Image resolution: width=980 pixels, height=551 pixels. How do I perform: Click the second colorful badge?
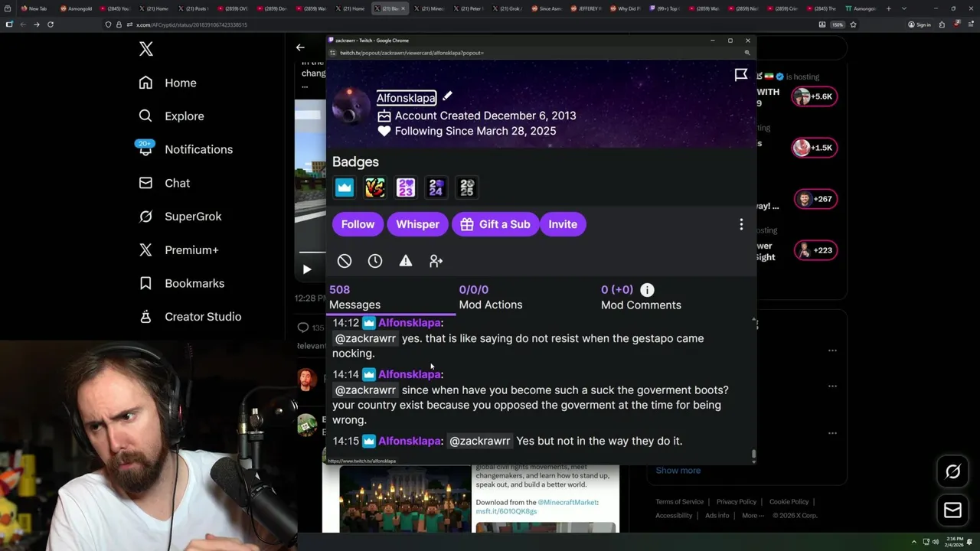coord(375,187)
